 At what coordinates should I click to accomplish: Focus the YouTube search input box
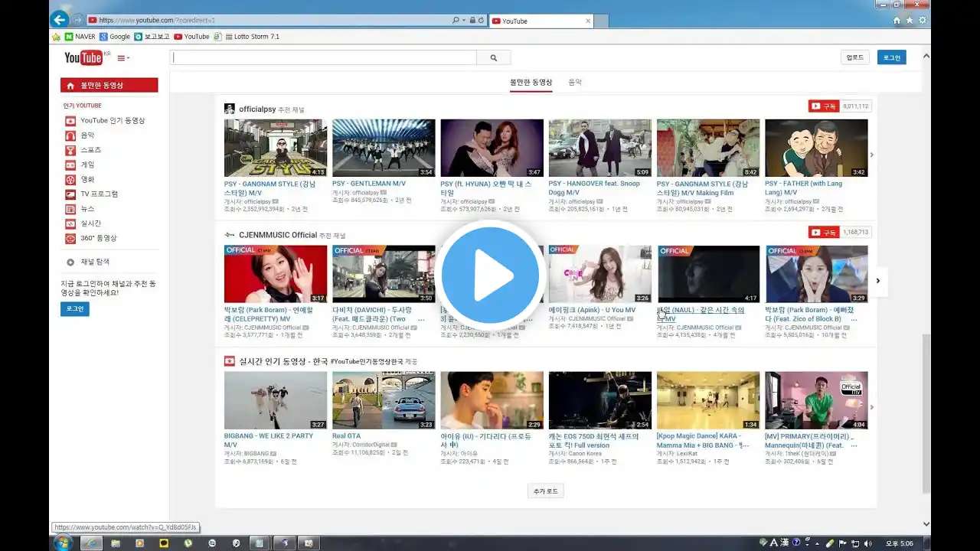324,57
